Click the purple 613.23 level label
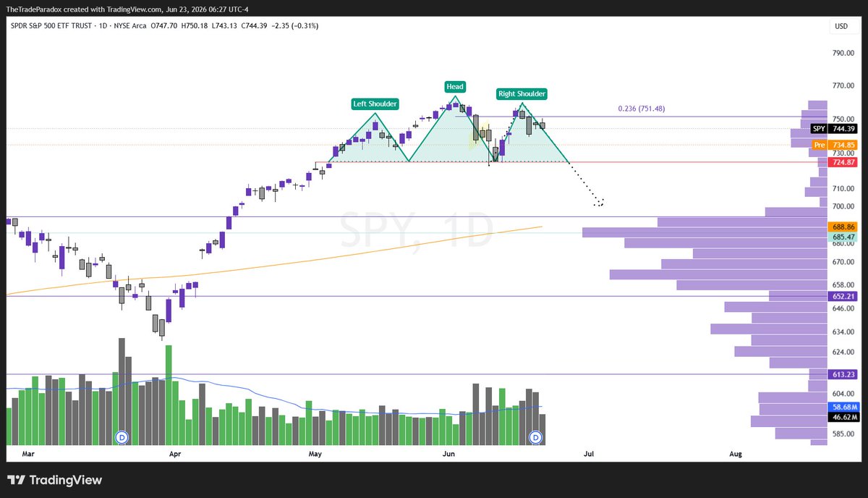 click(x=843, y=374)
